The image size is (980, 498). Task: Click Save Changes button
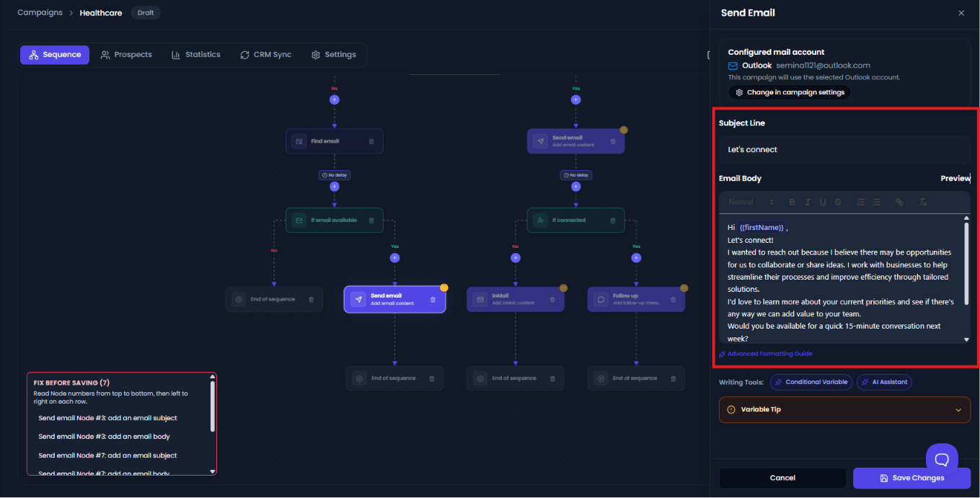coord(911,478)
